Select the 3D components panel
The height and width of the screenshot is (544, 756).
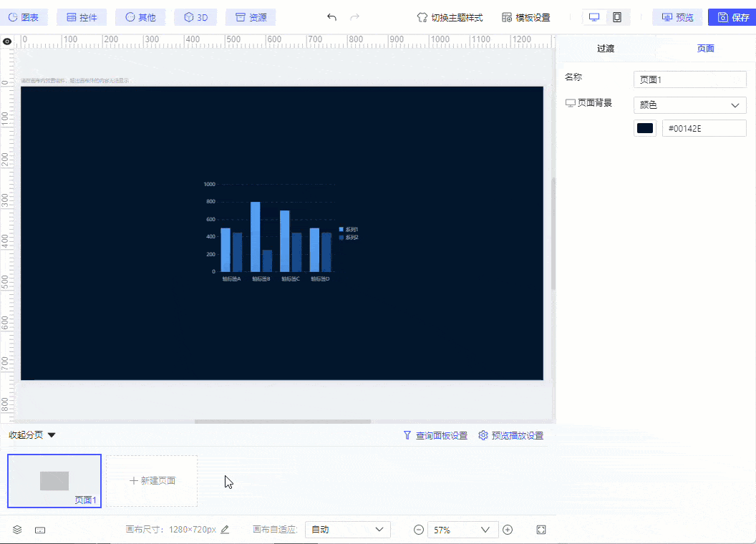(195, 17)
